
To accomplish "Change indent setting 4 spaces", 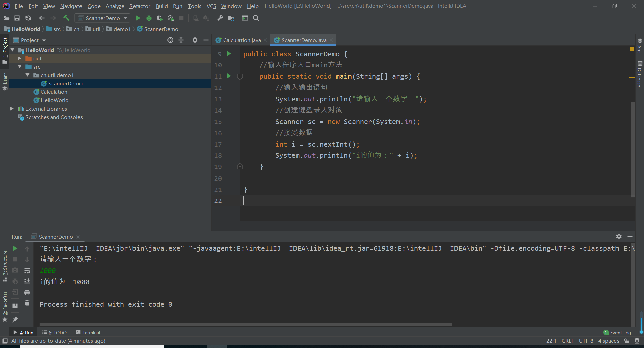I will point(608,341).
